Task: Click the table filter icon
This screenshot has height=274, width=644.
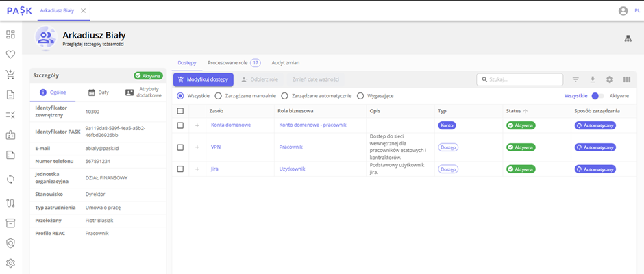Action: (575, 79)
